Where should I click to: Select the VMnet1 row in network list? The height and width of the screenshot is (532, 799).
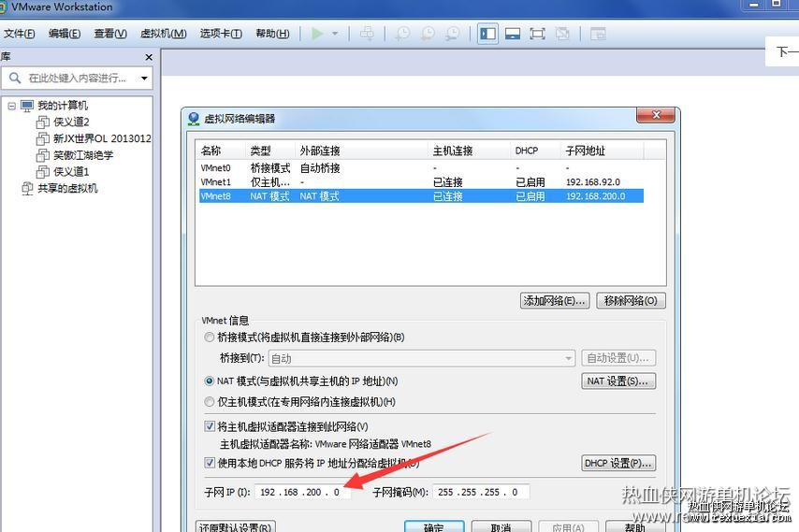(421, 181)
